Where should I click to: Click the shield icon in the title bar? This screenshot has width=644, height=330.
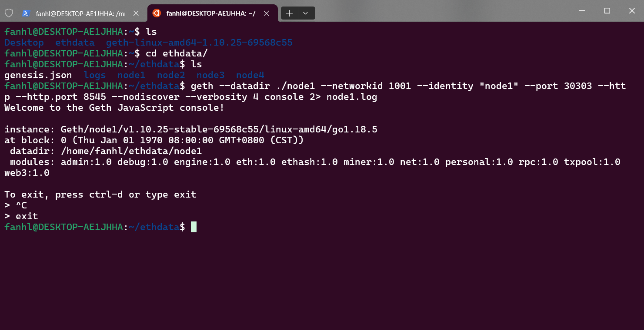click(9, 13)
